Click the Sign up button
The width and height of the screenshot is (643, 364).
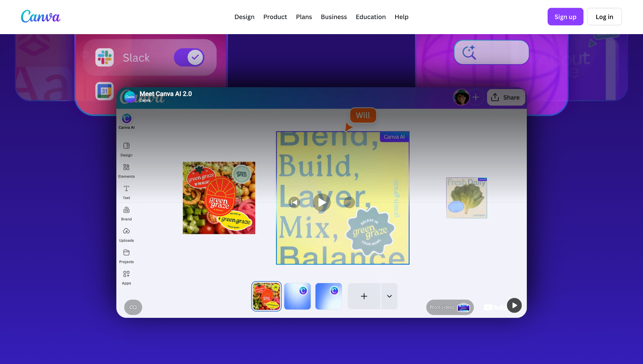click(x=565, y=17)
